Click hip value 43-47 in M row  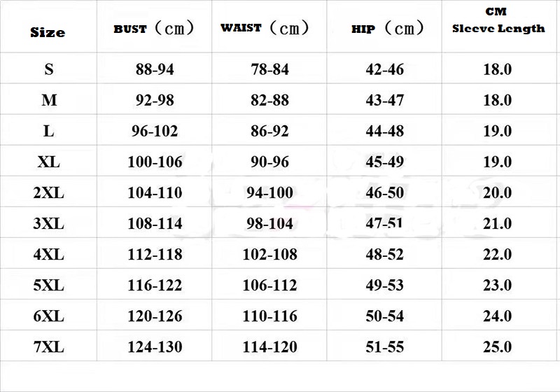click(x=385, y=100)
